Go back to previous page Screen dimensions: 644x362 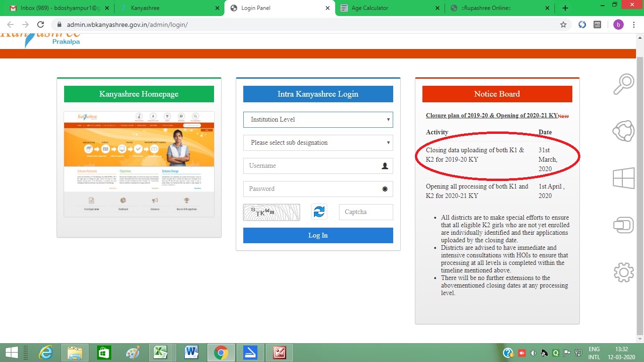[10, 25]
